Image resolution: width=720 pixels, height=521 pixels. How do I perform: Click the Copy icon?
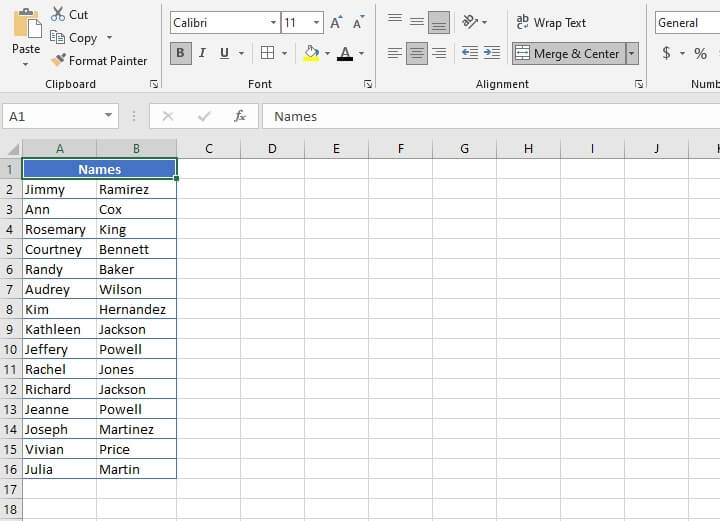click(x=57, y=37)
